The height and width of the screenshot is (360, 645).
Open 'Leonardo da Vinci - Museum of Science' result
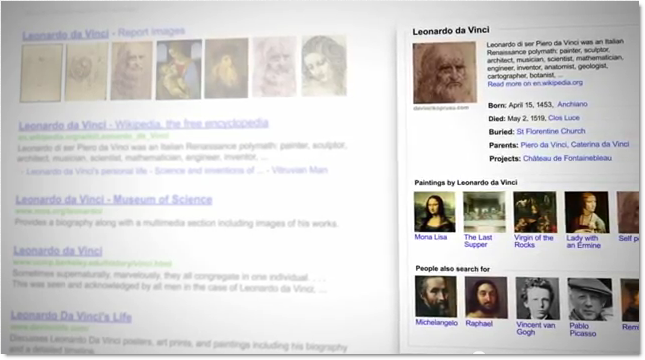coord(114,200)
